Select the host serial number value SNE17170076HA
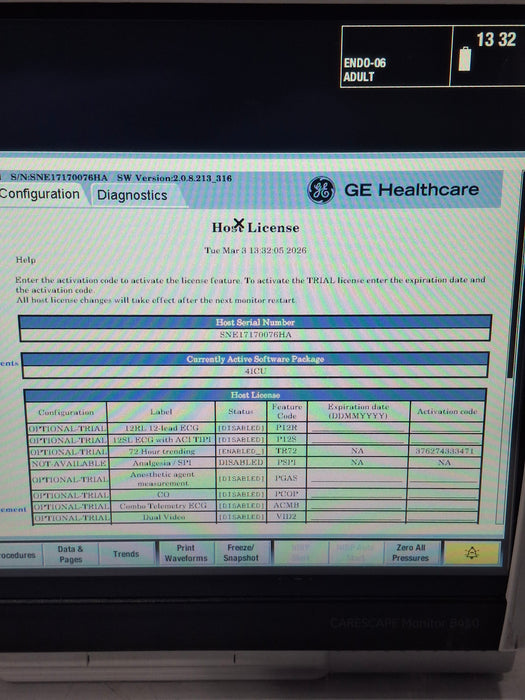The width and height of the screenshot is (525, 700). coord(255,334)
